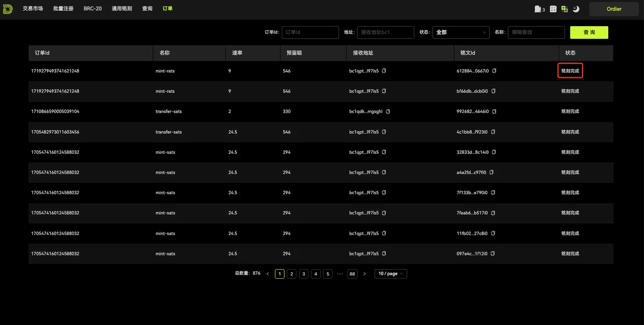Image resolution: width=644 pixels, height=325 pixels.
Task: Copy inscription ID a4a2fd...c97fi0
Action: [x=492, y=172]
